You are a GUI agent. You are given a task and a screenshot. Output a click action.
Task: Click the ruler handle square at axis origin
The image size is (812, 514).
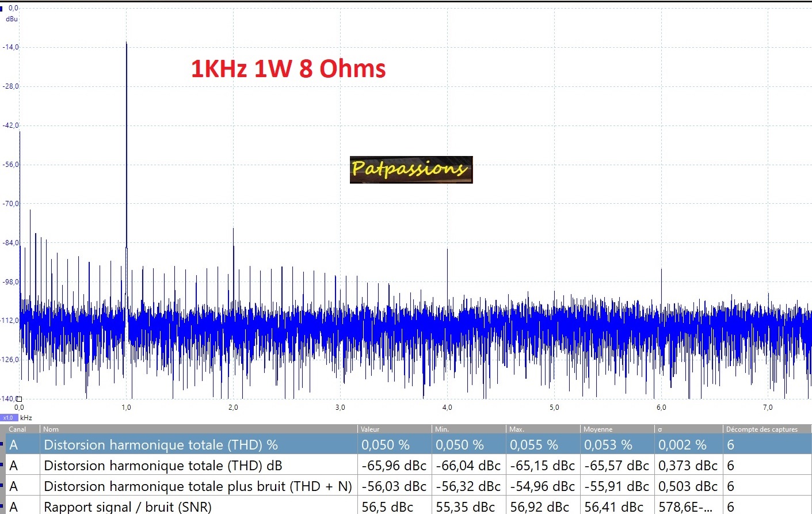(x=19, y=399)
